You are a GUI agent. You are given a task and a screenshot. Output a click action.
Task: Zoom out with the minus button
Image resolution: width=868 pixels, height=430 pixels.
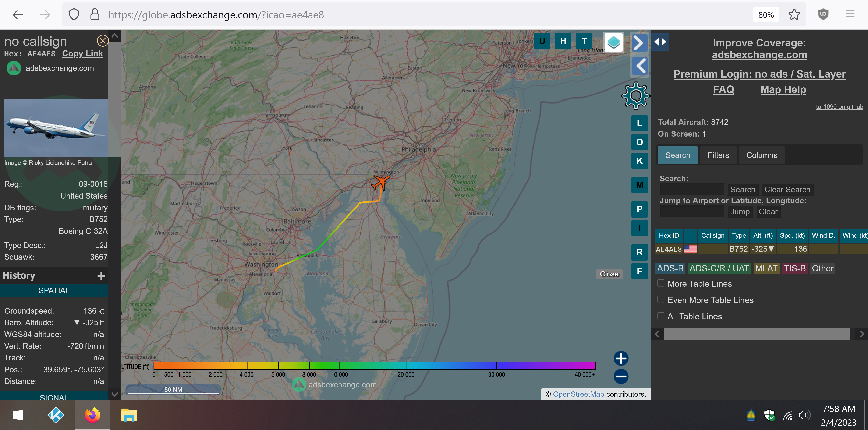point(621,376)
